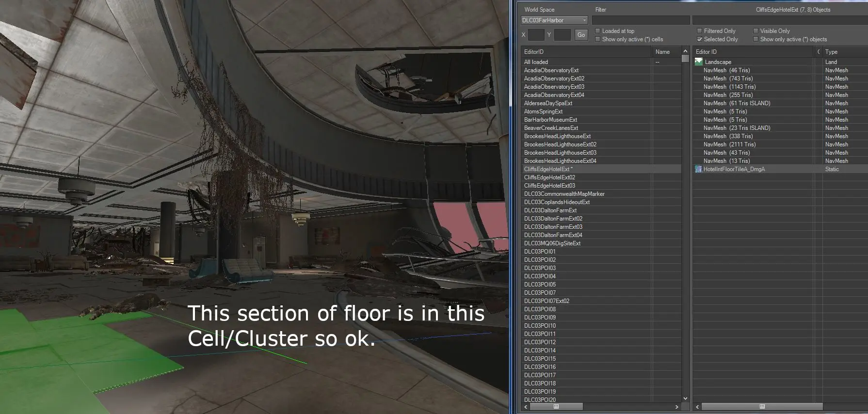Image resolution: width=868 pixels, height=414 pixels.
Task: Toggle Show only active objects checkbox
Action: 755,39
